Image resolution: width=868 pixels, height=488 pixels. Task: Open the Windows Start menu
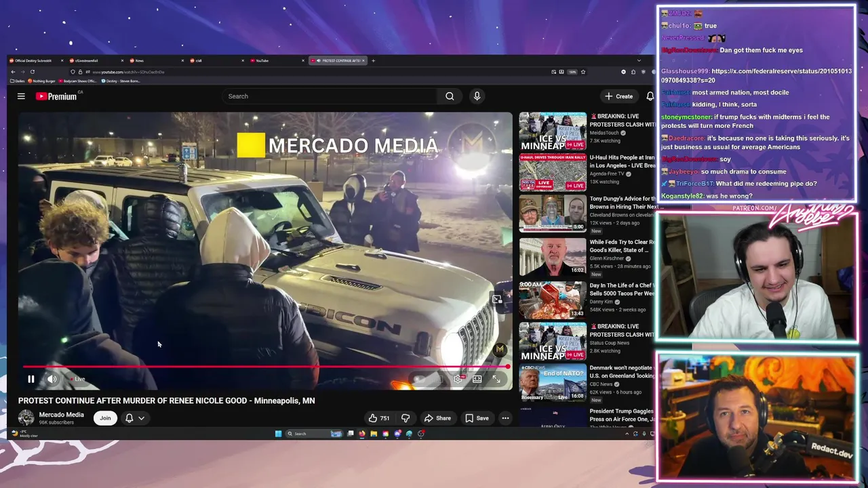coord(278,434)
